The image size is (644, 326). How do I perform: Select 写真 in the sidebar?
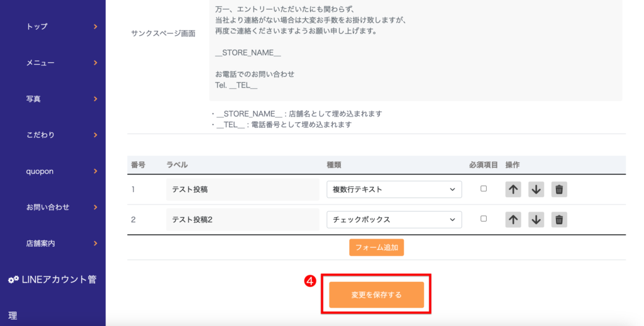61,99
